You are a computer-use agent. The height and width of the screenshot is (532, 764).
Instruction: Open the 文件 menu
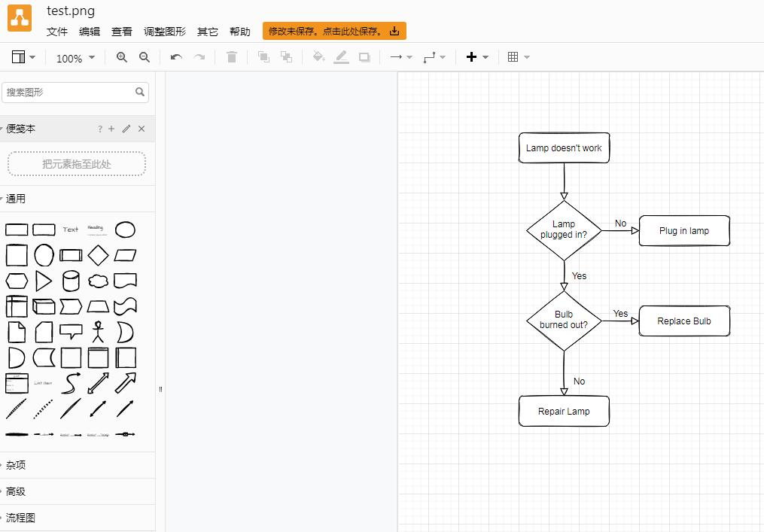[x=57, y=32]
